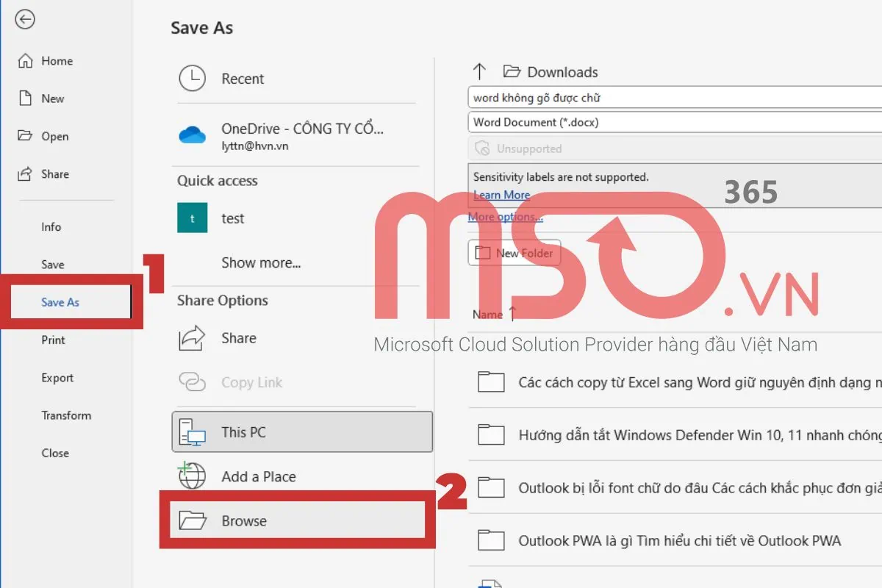The height and width of the screenshot is (588, 882).
Task: Click the file name input field
Action: pos(673,98)
